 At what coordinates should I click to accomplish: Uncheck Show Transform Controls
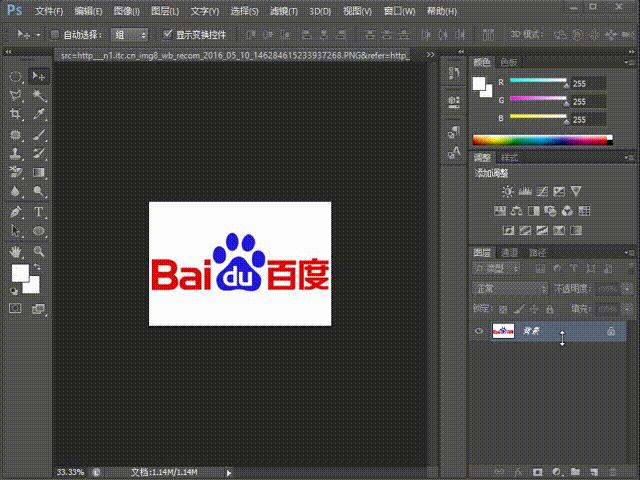click(x=167, y=34)
